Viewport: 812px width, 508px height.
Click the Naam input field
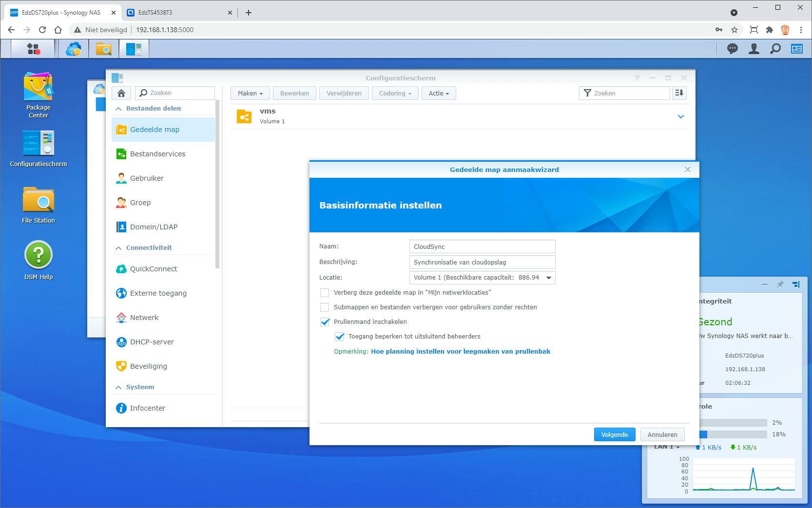point(482,246)
